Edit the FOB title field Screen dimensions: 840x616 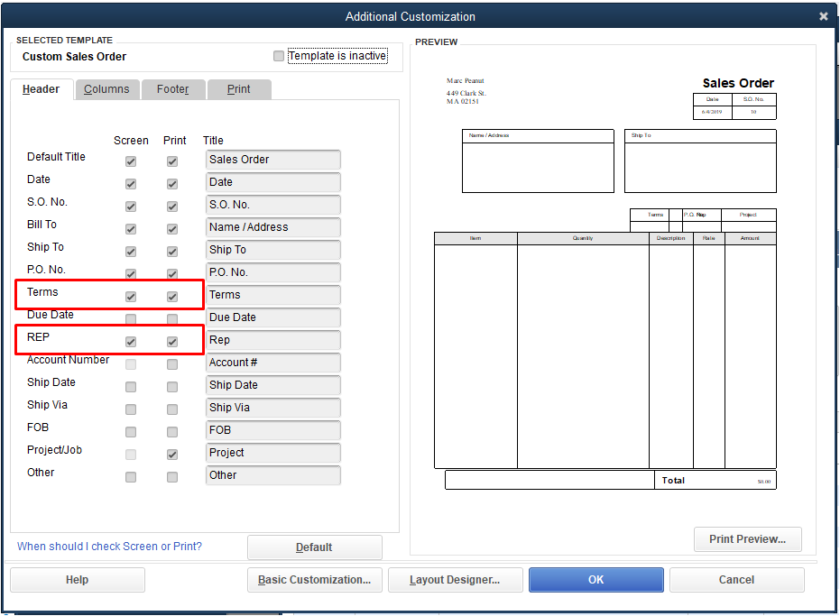tap(273, 430)
